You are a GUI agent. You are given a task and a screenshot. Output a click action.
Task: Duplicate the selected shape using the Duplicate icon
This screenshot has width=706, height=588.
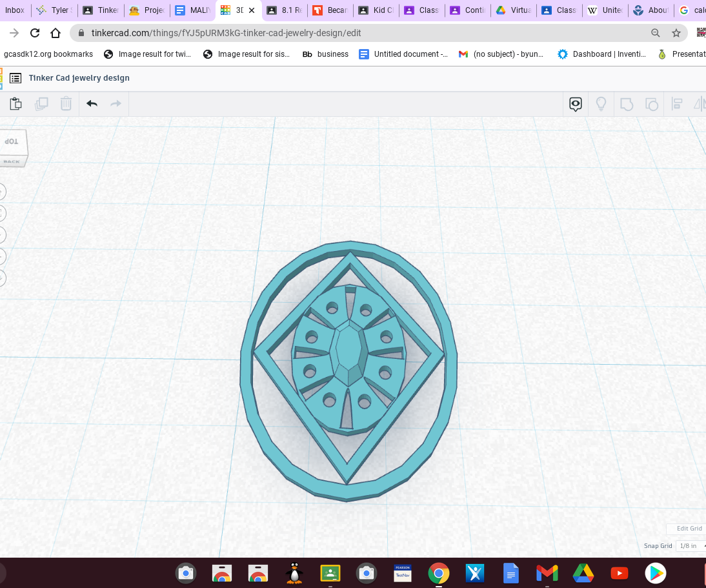pos(41,103)
